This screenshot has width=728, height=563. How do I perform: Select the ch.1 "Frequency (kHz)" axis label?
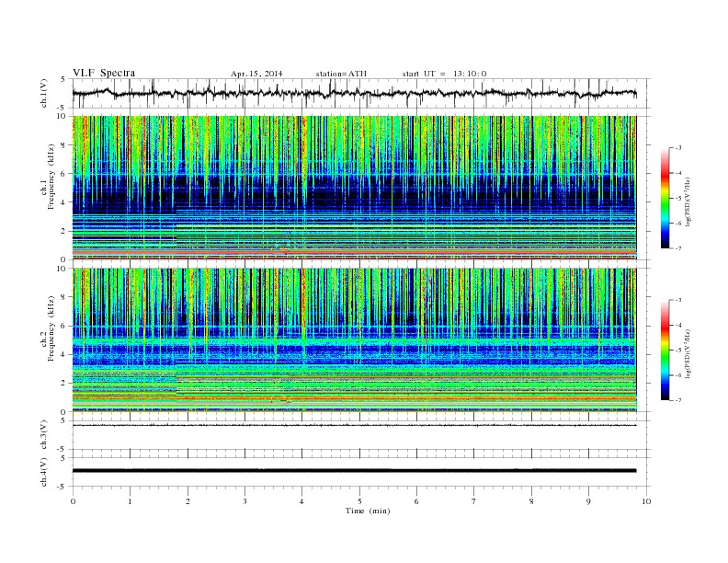point(51,177)
